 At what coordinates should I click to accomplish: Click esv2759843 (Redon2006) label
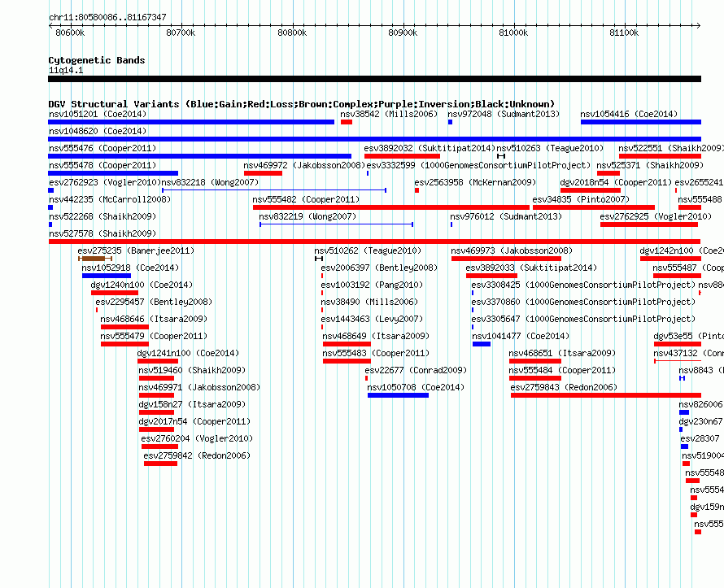[x=564, y=387]
